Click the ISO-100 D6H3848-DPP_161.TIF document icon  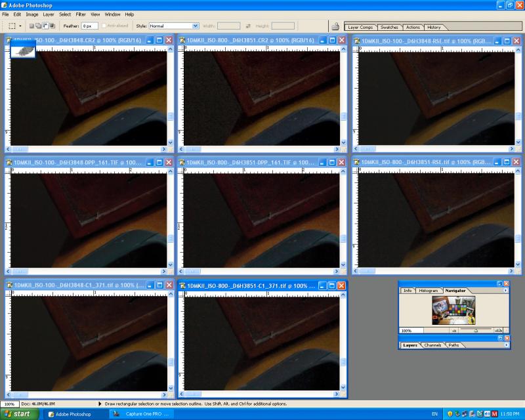click(9, 163)
